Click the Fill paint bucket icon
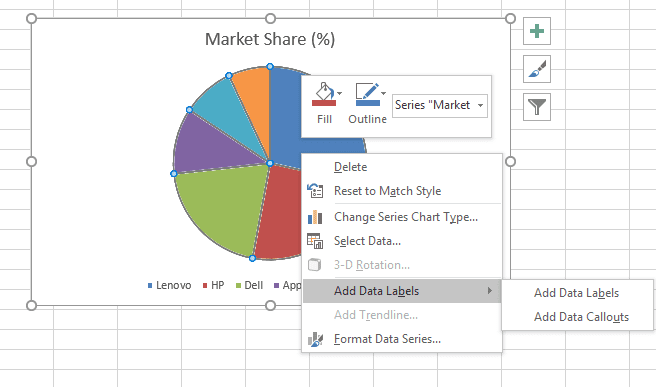This screenshot has height=387, width=656. point(323,95)
